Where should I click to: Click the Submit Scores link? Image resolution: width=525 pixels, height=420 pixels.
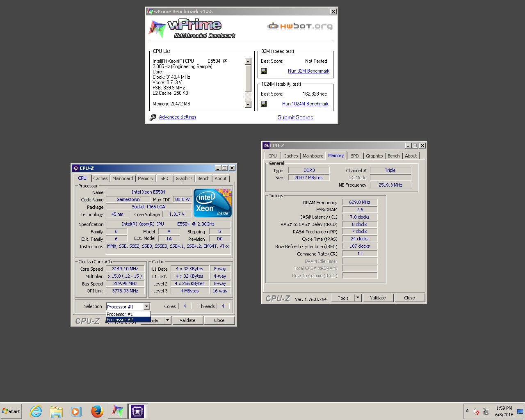click(x=295, y=117)
